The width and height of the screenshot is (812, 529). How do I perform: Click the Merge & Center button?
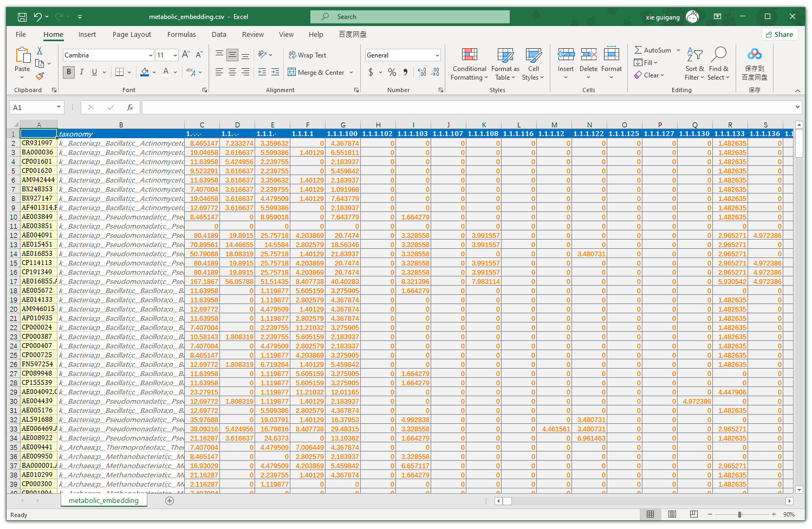[316, 72]
